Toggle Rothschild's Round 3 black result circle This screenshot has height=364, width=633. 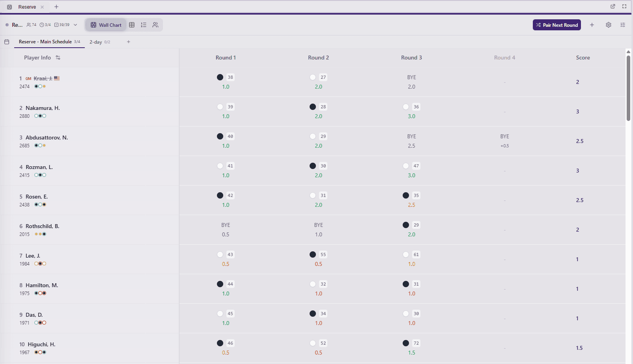click(x=405, y=225)
